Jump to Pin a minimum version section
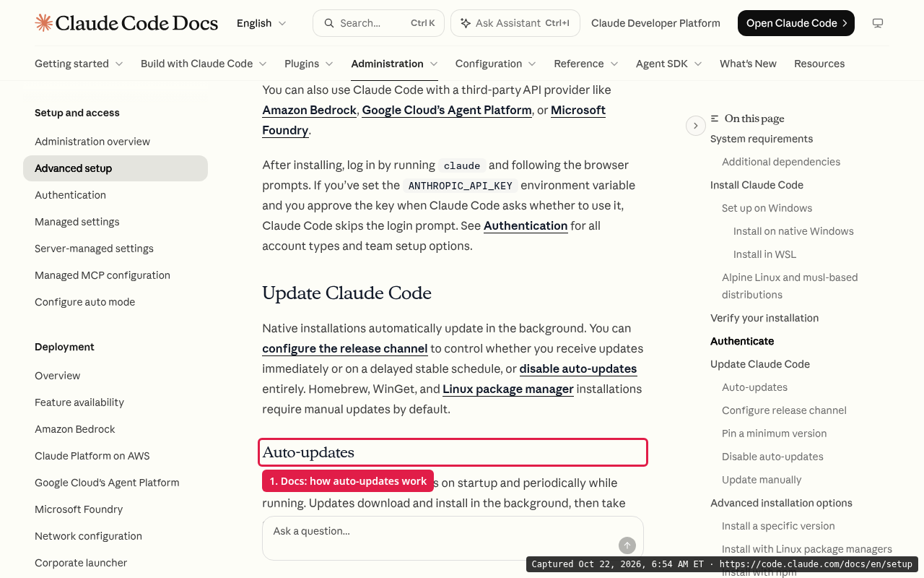 [x=774, y=433]
